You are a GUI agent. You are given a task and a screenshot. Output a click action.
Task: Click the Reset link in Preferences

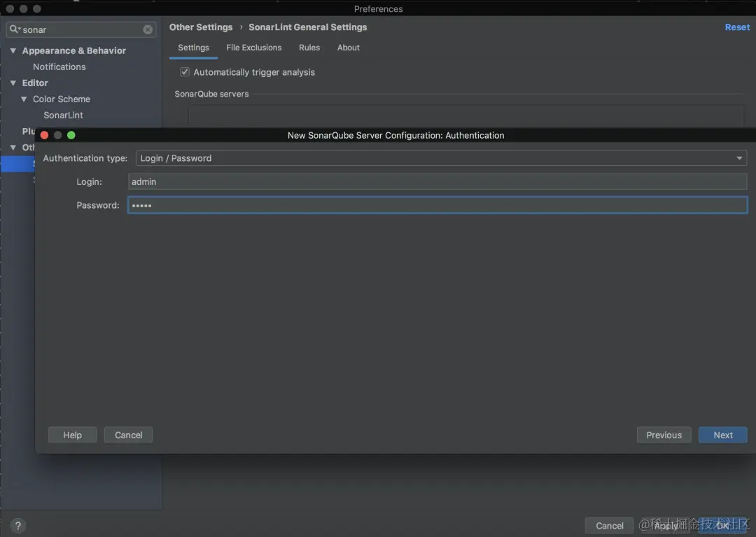pyautogui.click(x=737, y=27)
